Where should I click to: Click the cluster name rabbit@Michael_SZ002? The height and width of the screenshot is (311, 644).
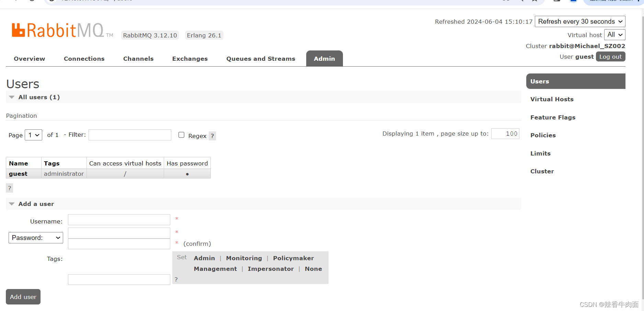coord(587,46)
